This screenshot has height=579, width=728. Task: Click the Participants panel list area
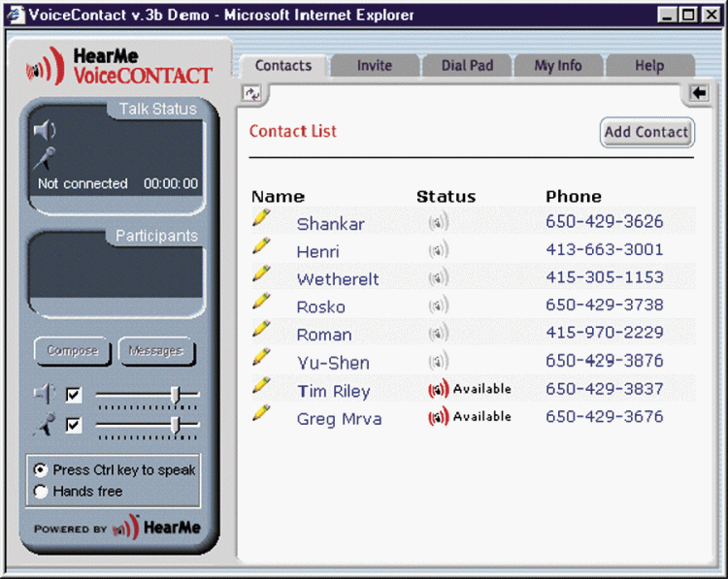click(116, 273)
